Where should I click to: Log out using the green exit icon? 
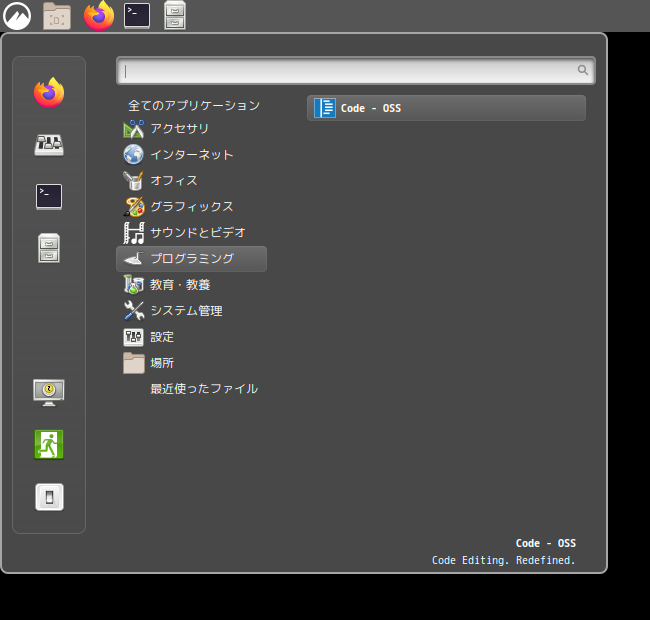[x=49, y=444]
